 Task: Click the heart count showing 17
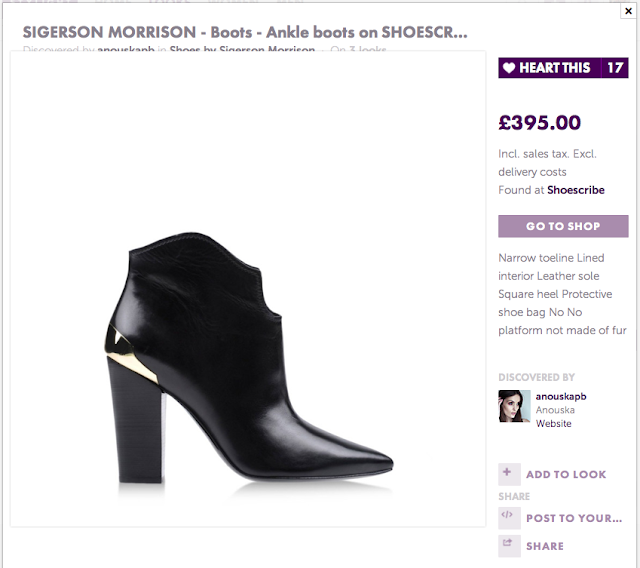coord(614,68)
